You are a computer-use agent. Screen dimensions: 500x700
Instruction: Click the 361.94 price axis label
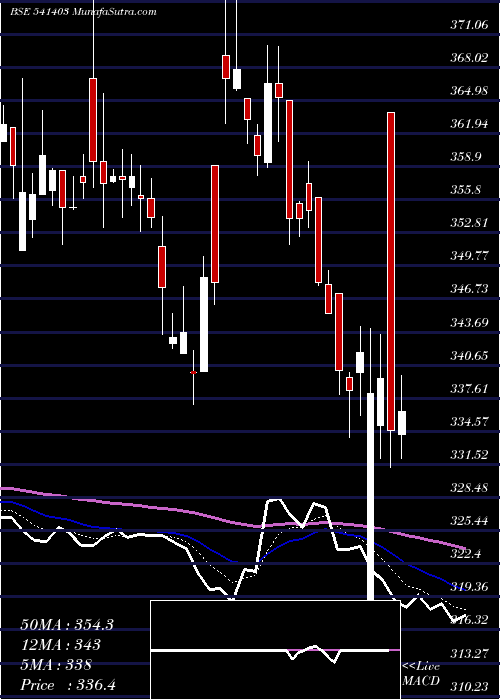(x=469, y=124)
